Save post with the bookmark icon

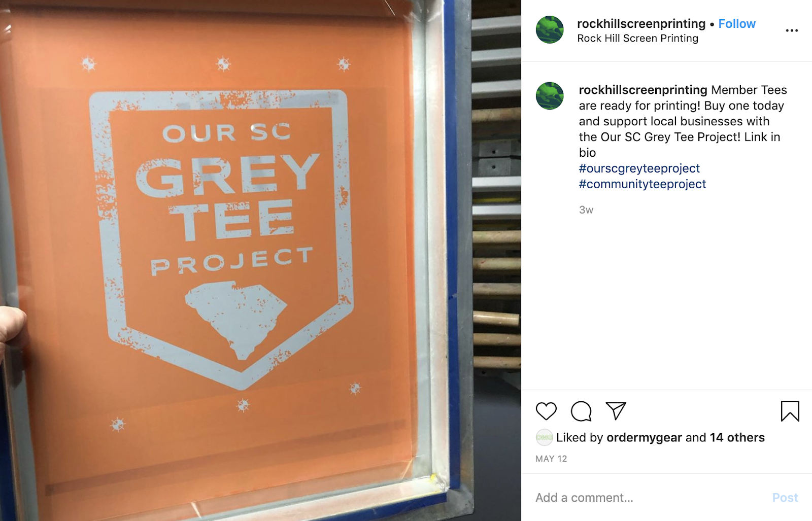790,411
